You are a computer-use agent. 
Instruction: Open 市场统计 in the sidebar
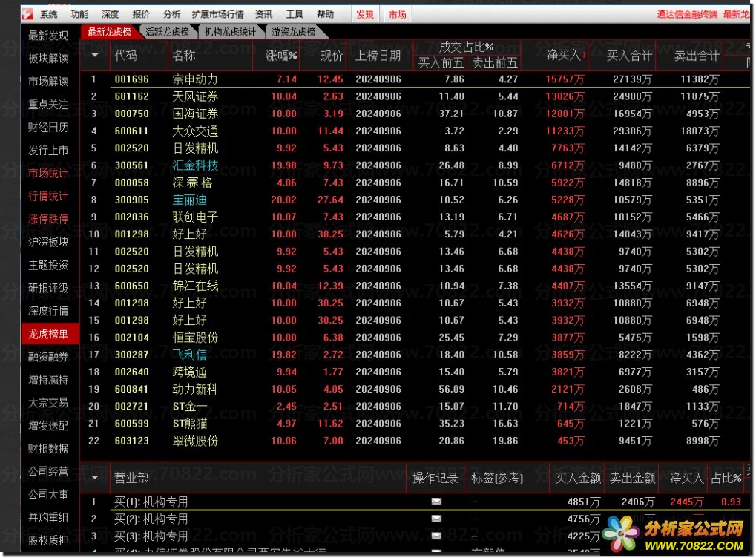(48, 173)
